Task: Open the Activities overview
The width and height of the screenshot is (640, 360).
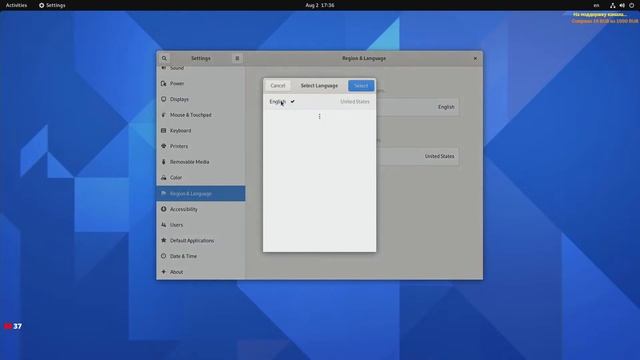Action: [x=16, y=5]
